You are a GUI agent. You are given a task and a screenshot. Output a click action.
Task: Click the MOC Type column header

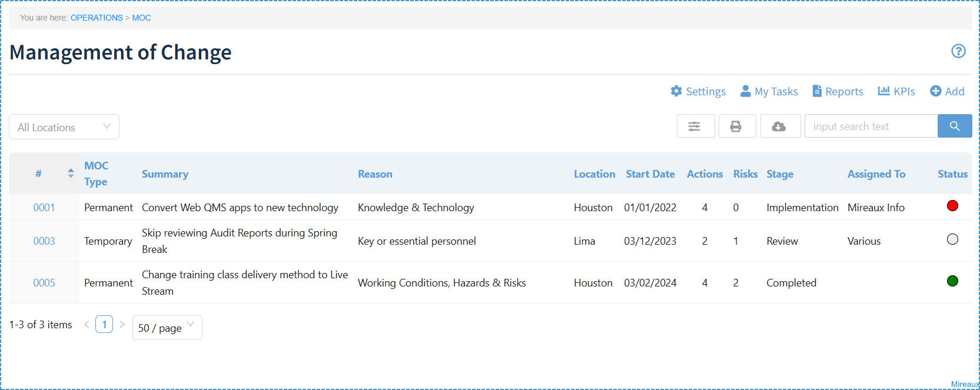96,174
